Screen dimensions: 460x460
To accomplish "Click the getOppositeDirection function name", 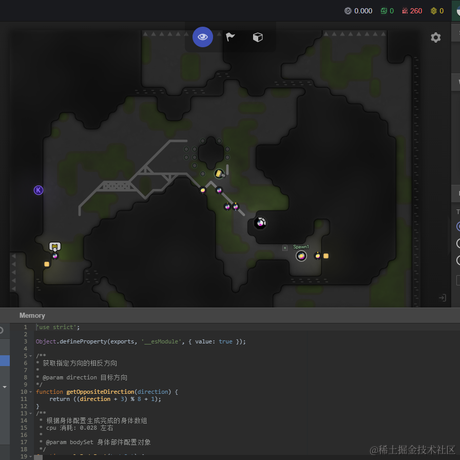I will point(100,392).
